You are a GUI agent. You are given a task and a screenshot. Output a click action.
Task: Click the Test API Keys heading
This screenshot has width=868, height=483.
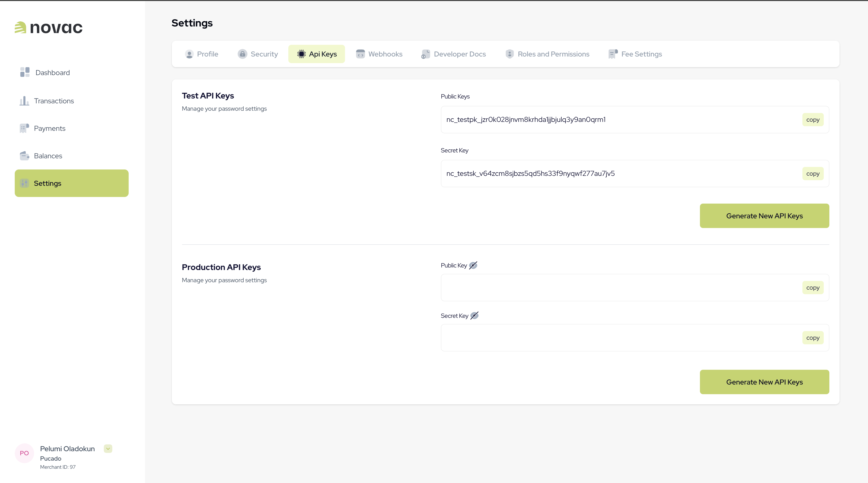point(208,96)
